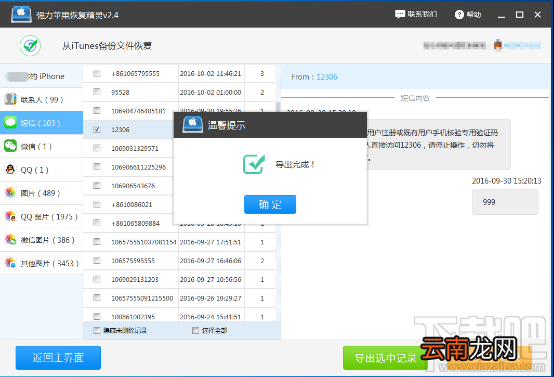Click the date 2016-09-27 10:56:56
This screenshot has height=377, width=554.
[x=211, y=279]
